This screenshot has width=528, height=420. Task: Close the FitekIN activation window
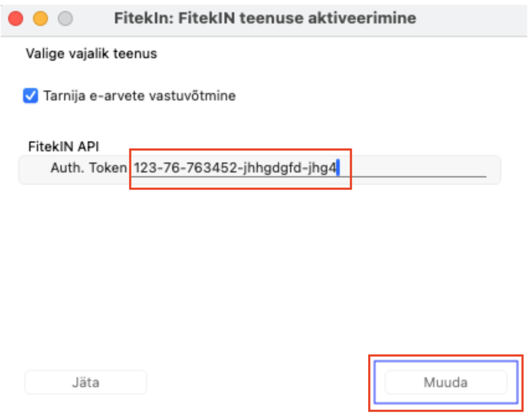[x=16, y=19]
